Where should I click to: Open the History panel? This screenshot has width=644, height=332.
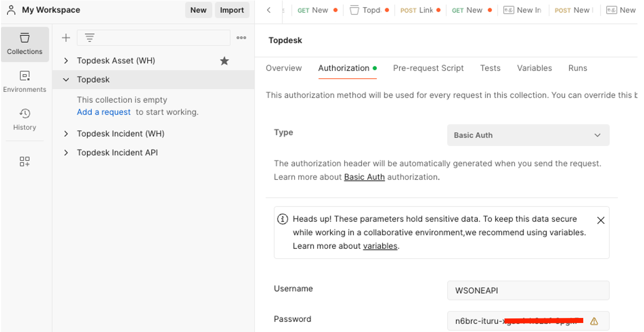pos(25,119)
